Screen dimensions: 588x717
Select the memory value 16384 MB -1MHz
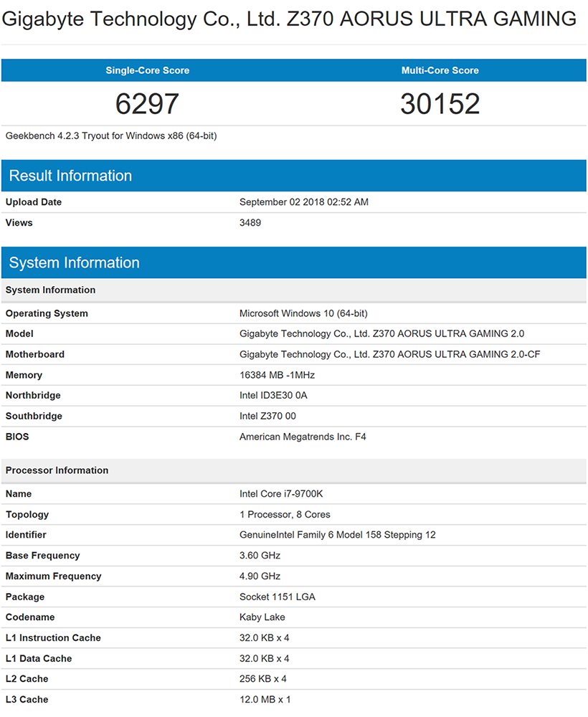pos(277,375)
